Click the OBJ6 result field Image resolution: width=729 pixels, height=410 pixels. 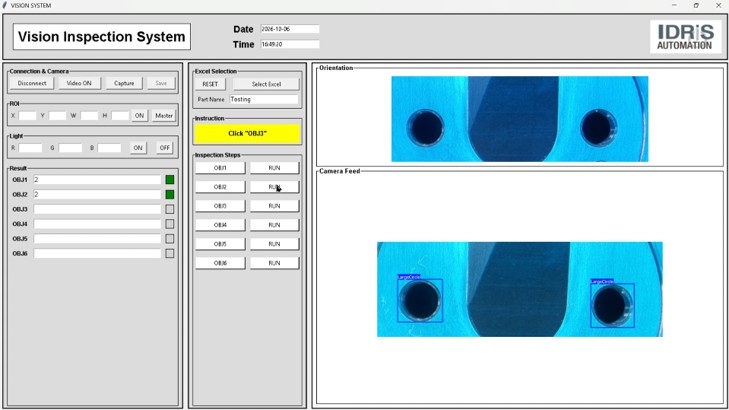tap(97, 253)
